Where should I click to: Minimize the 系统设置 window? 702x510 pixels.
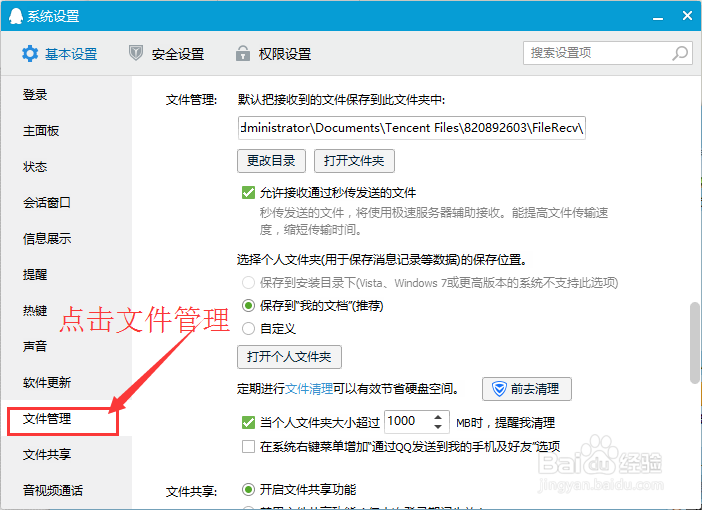657,17
